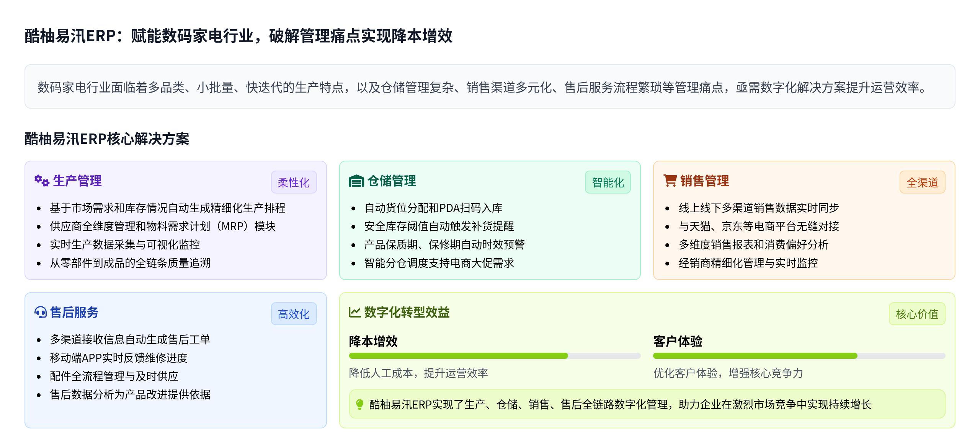Click the 高效化 tag badge

coord(294,314)
